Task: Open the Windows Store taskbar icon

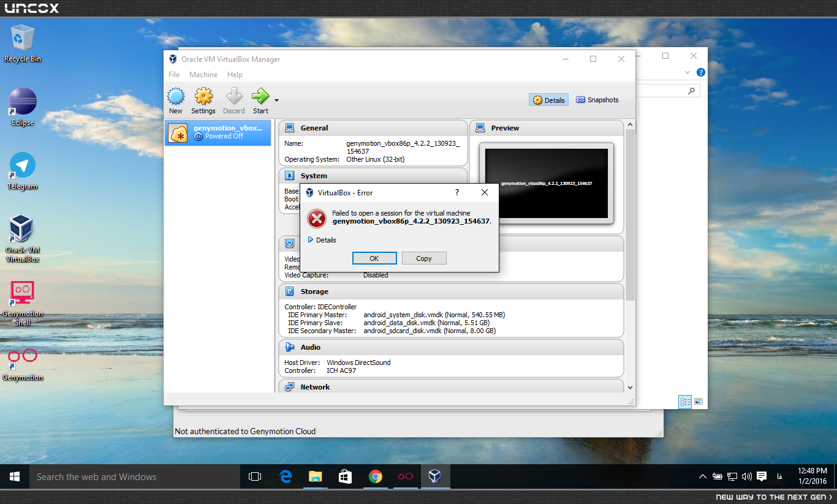Action: [x=345, y=476]
